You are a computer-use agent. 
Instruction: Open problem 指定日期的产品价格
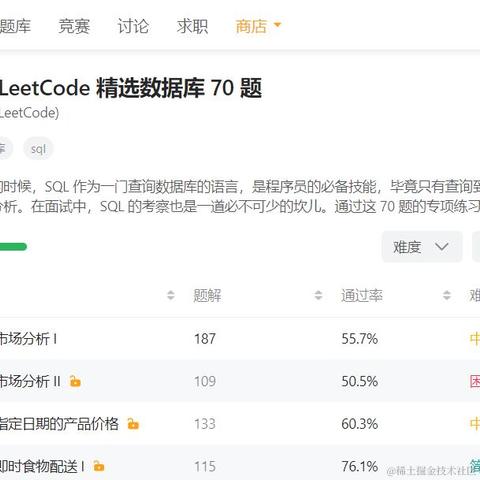pos(59,424)
